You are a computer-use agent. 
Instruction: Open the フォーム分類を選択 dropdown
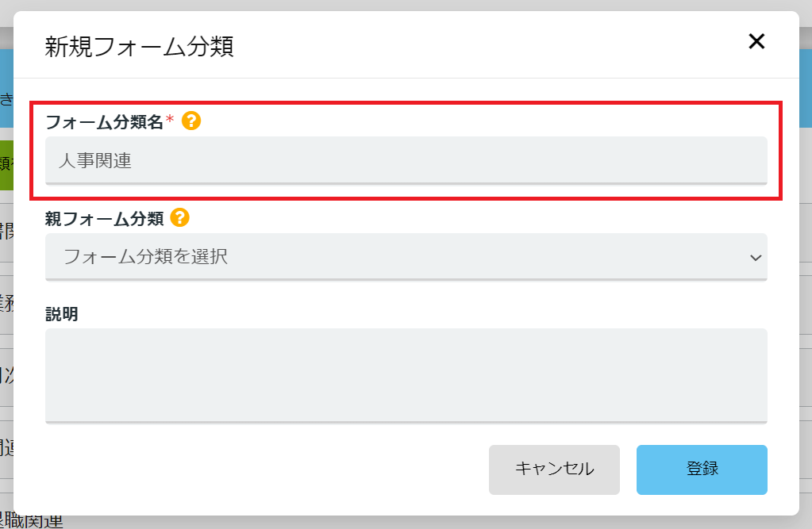point(406,257)
